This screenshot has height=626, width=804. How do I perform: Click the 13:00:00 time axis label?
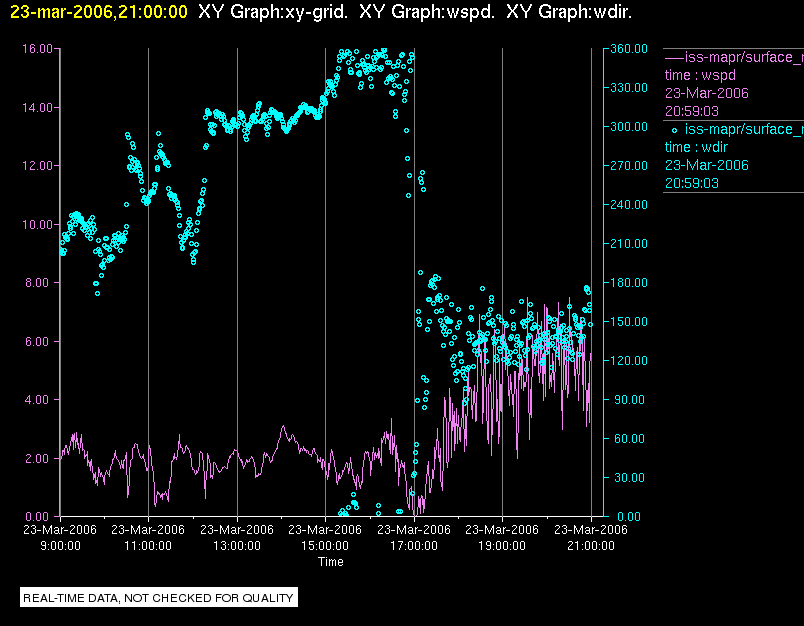(237, 546)
